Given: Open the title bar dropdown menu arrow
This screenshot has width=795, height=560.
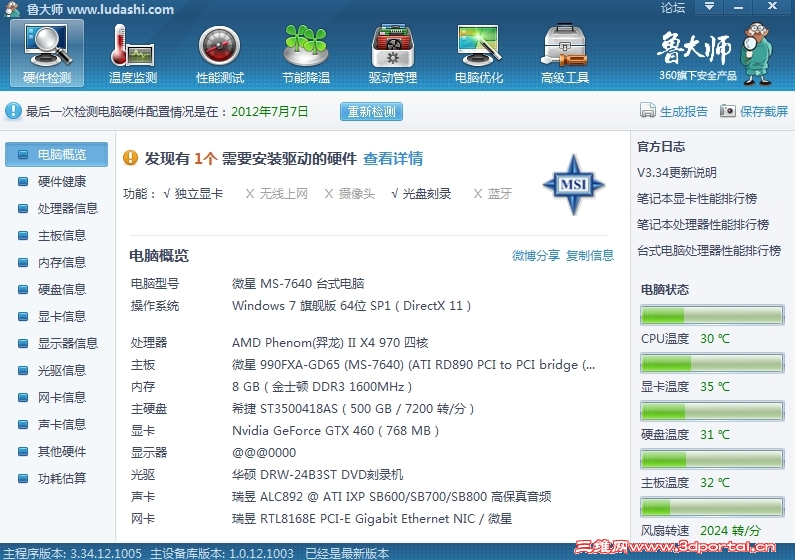Looking at the screenshot, I should click(709, 7).
